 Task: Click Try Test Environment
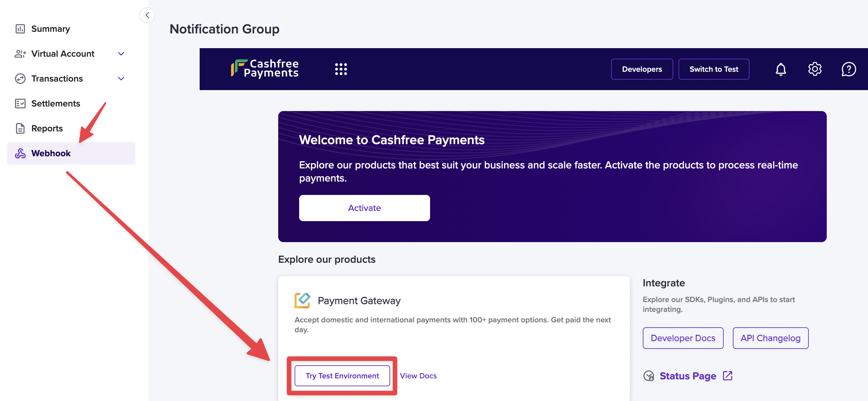point(342,375)
